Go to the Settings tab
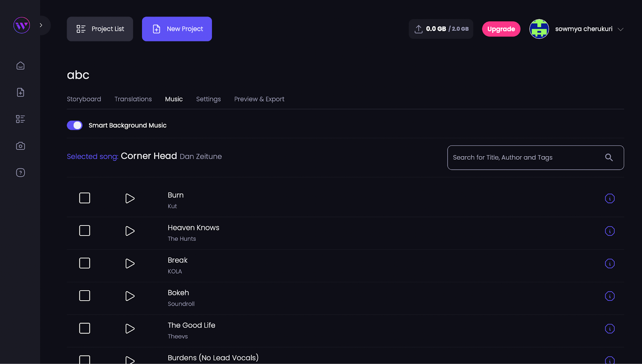This screenshot has height=364, width=642. click(x=208, y=99)
